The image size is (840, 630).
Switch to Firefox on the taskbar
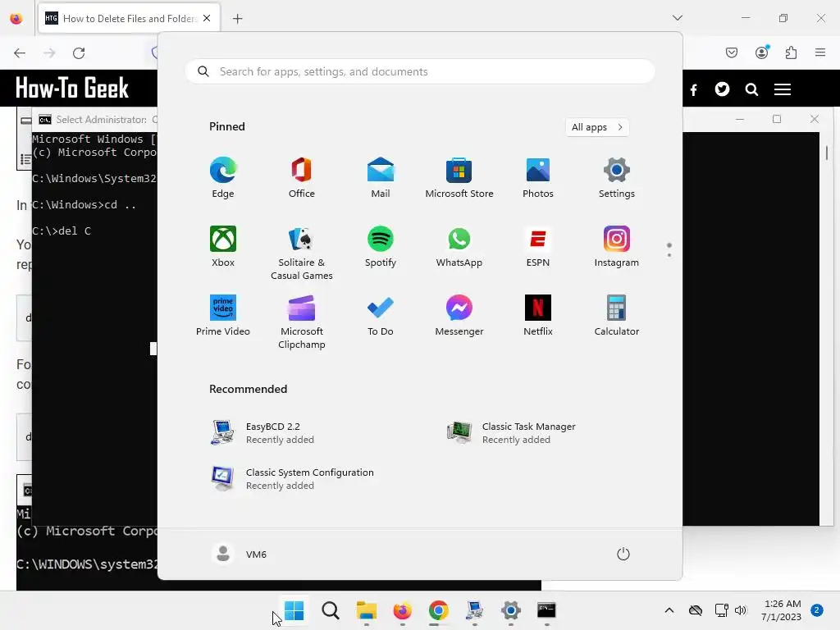point(402,610)
